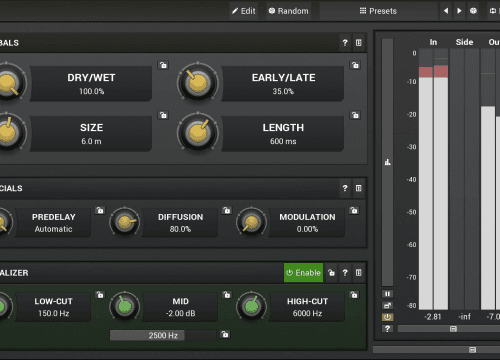
Task: Toggle lock icon for Length
Action: [355, 115]
